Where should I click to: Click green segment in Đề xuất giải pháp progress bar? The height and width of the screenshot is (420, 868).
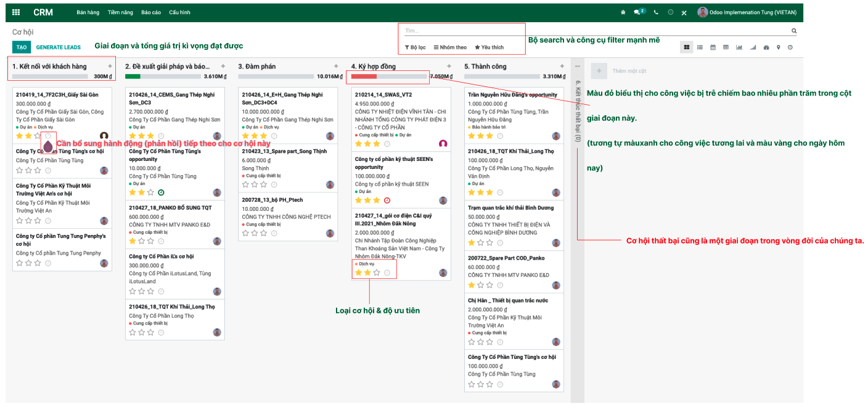[133, 76]
